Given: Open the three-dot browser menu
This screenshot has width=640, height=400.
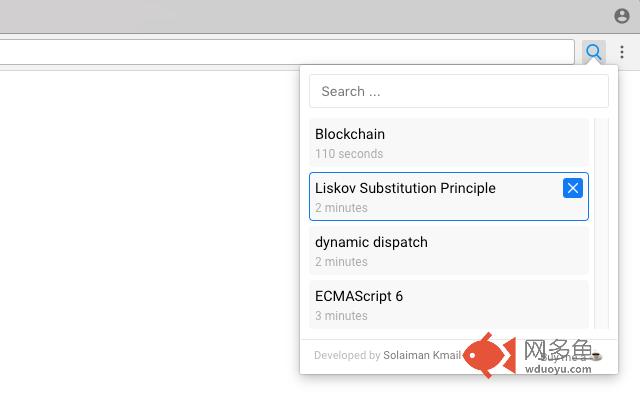Looking at the screenshot, I should click(x=622, y=52).
